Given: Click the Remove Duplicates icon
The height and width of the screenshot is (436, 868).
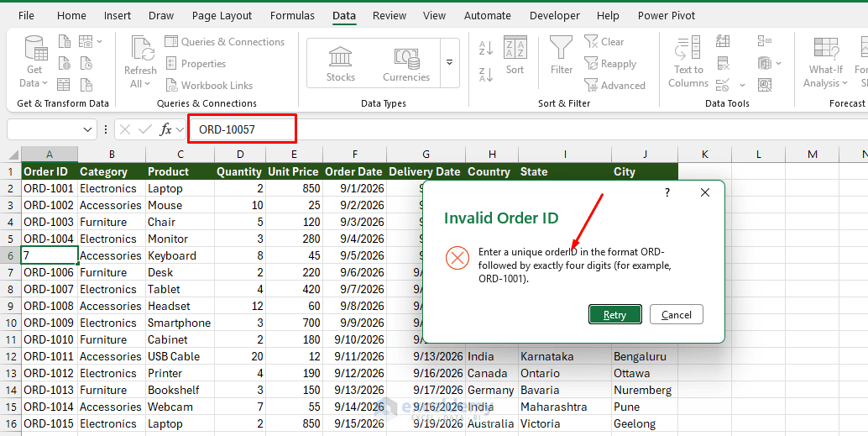Looking at the screenshot, I should [723, 63].
